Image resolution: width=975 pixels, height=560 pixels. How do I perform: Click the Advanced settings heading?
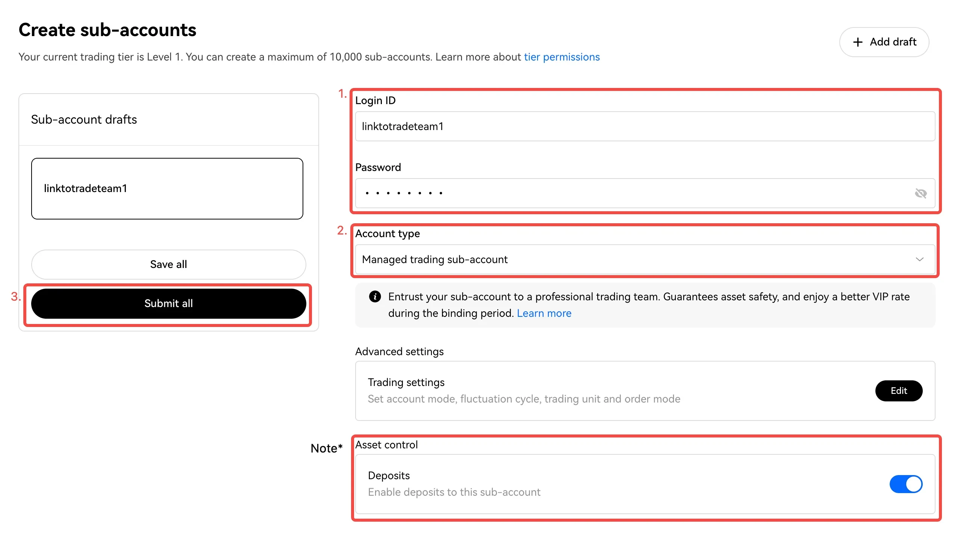pos(399,351)
